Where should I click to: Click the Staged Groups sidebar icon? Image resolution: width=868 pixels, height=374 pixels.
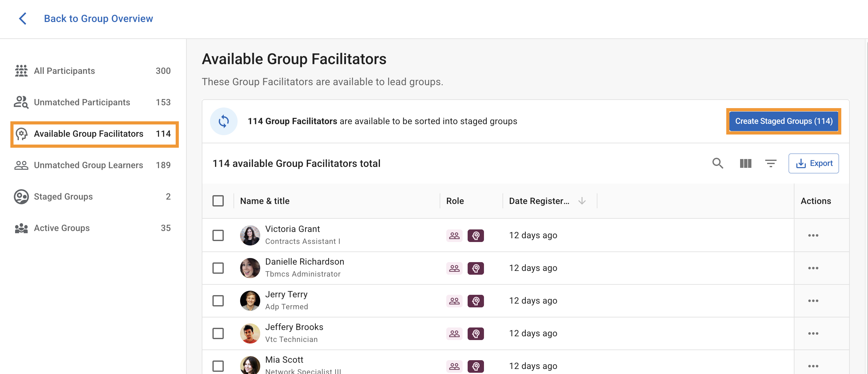(21, 196)
